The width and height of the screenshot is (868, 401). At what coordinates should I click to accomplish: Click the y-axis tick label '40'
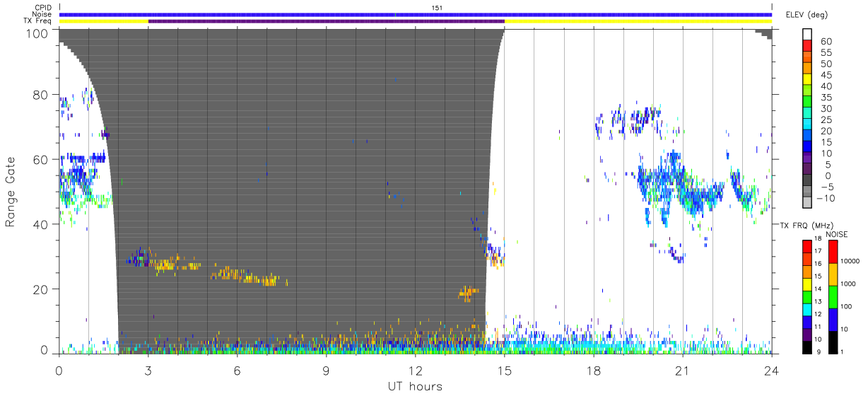[41, 225]
